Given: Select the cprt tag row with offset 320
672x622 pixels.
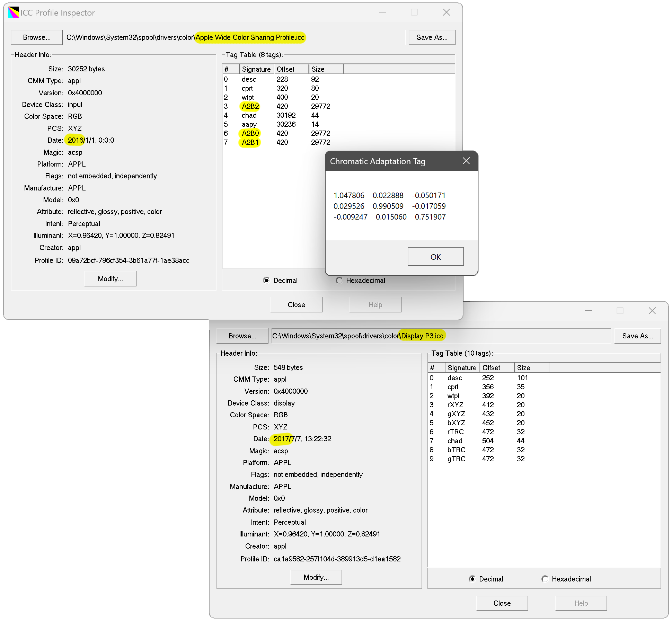Looking at the screenshot, I should [x=338, y=88].
